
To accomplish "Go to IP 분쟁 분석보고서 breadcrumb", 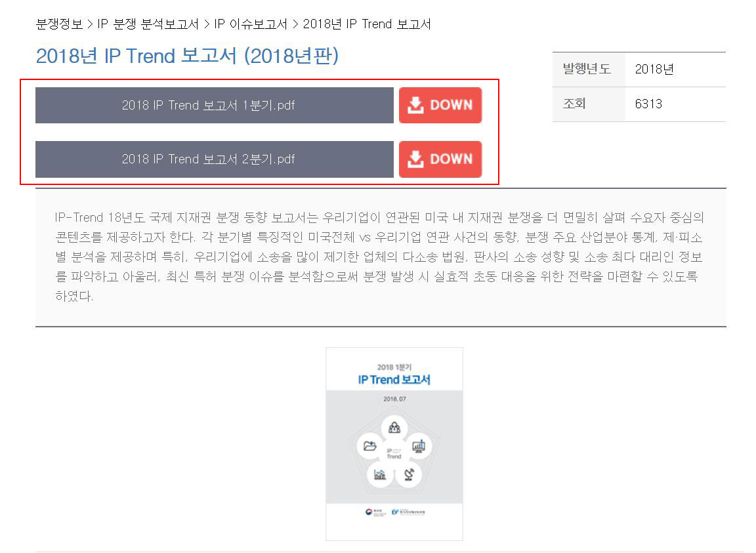I will [x=148, y=24].
